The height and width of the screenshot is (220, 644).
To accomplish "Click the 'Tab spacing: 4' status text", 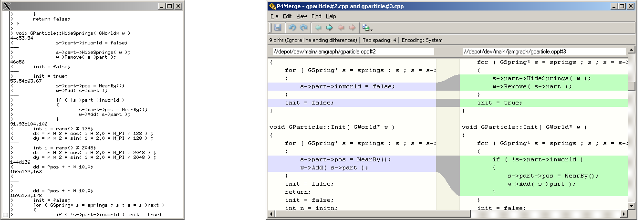I will 380,40.
